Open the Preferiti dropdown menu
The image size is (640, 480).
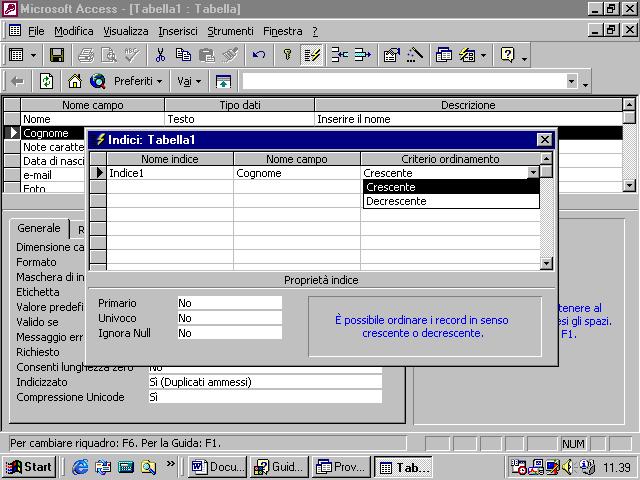pos(138,81)
